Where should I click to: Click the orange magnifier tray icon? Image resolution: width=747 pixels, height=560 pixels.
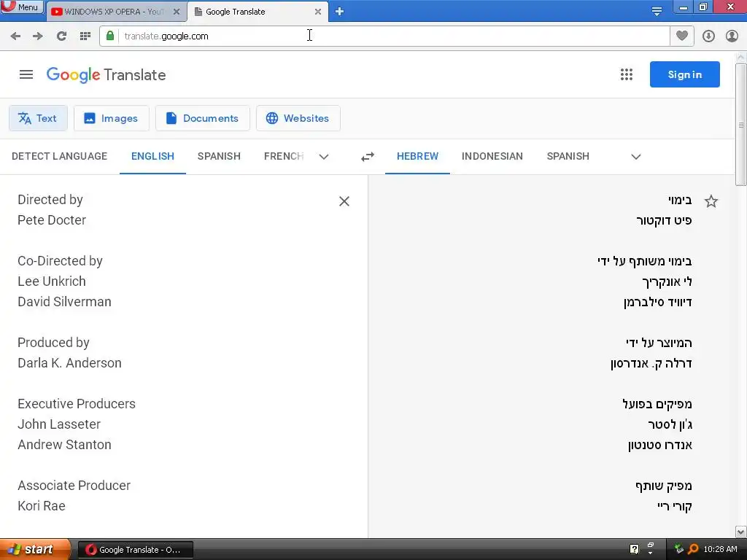click(x=693, y=549)
